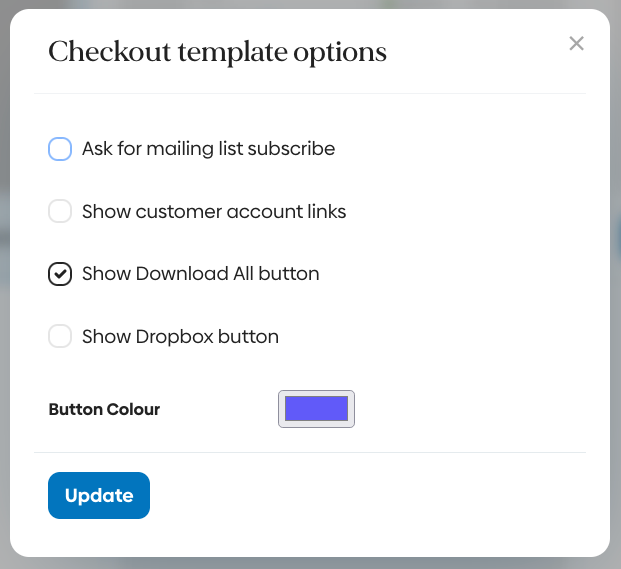This screenshot has width=621, height=569.
Task: Click the word "Update" in the button
Action: 99,496
